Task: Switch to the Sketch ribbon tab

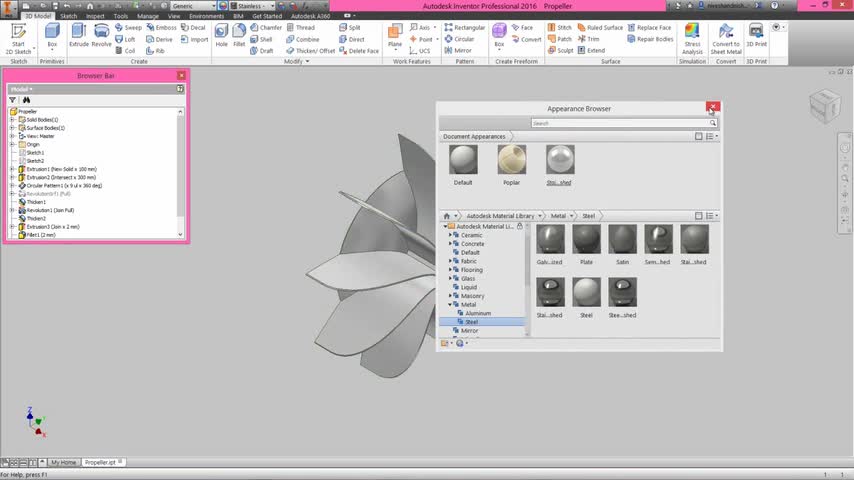Action: pos(69,16)
